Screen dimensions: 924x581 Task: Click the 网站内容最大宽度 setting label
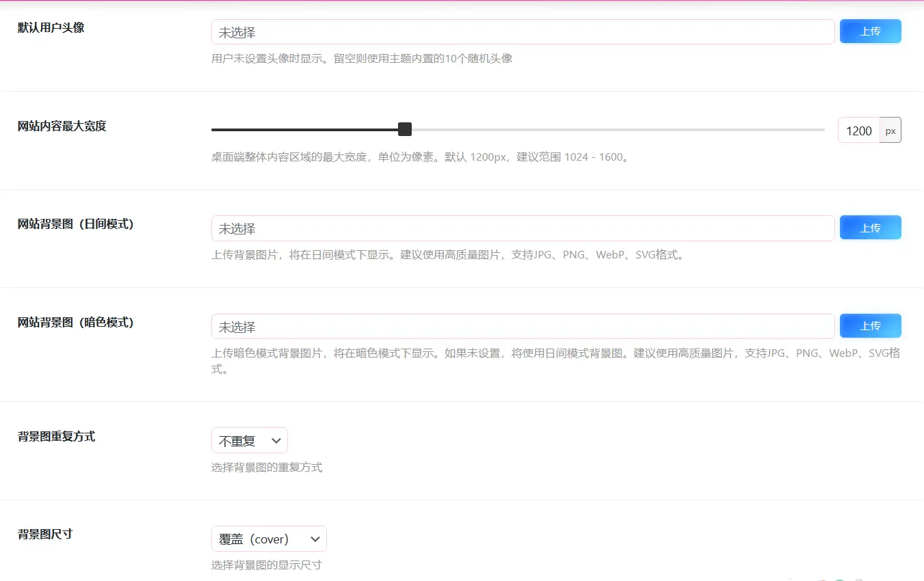coord(62,126)
